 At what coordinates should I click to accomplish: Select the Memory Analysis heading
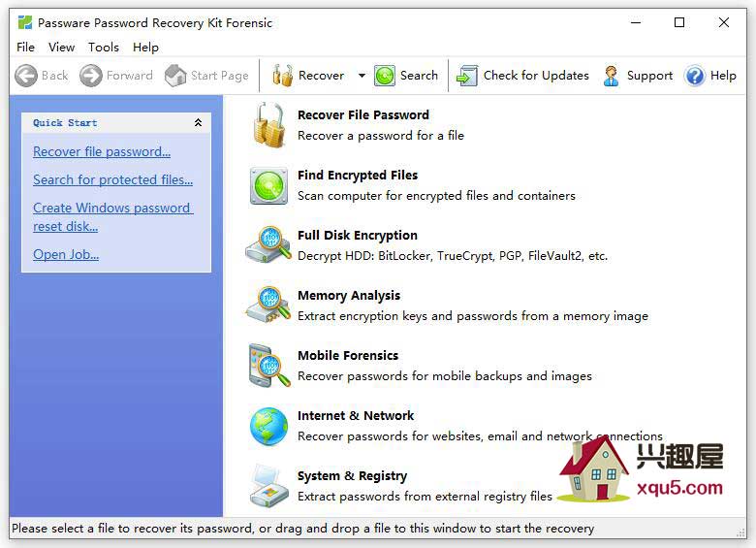[x=349, y=295]
